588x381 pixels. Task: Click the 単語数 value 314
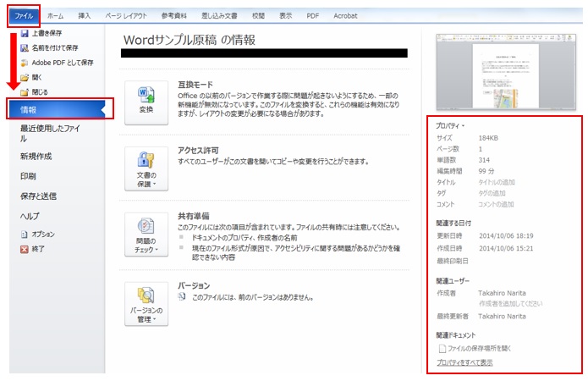(x=484, y=160)
